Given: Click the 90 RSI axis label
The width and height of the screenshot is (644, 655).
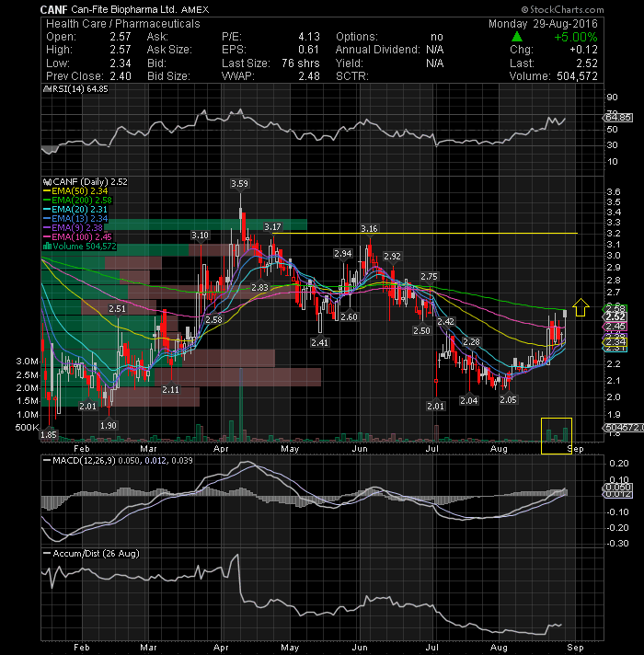Looking at the screenshot, I should tap(612, 98).
